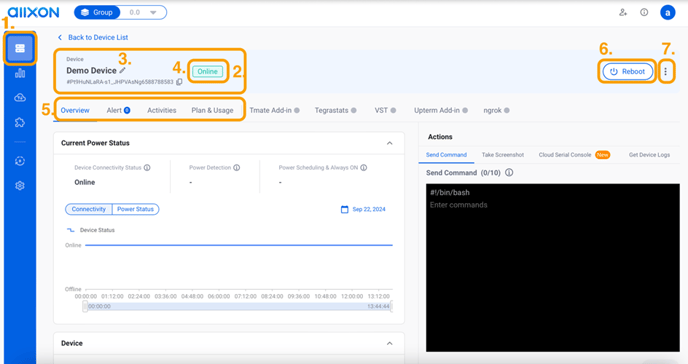
Task: Click the 06:00:00 label on the chart axis
Action: 219,296
